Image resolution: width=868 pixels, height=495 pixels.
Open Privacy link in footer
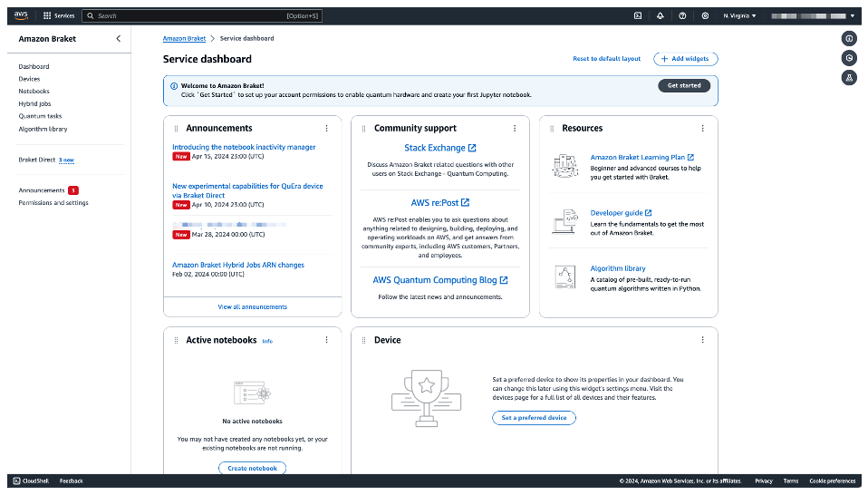click(764, 480)
